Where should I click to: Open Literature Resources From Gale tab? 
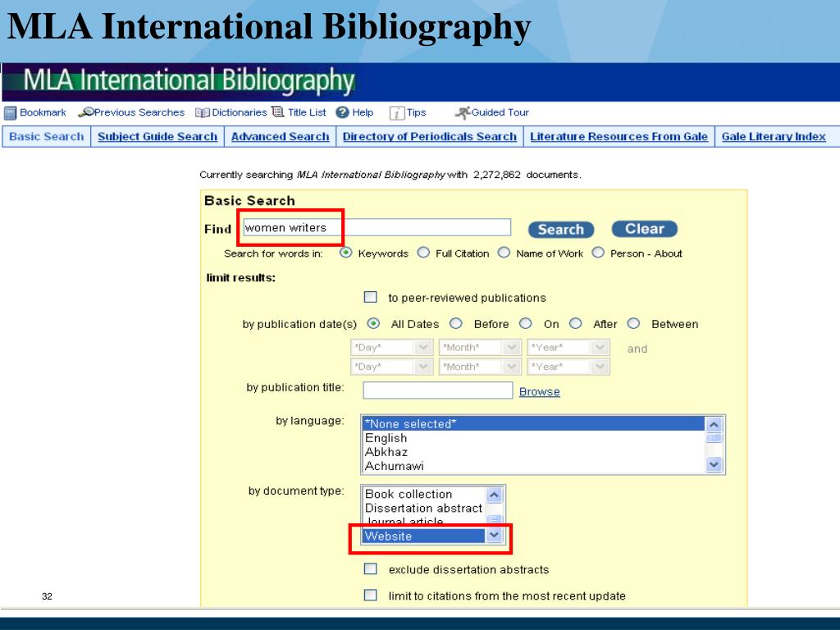pyautogui.click(x=619, y=137)
